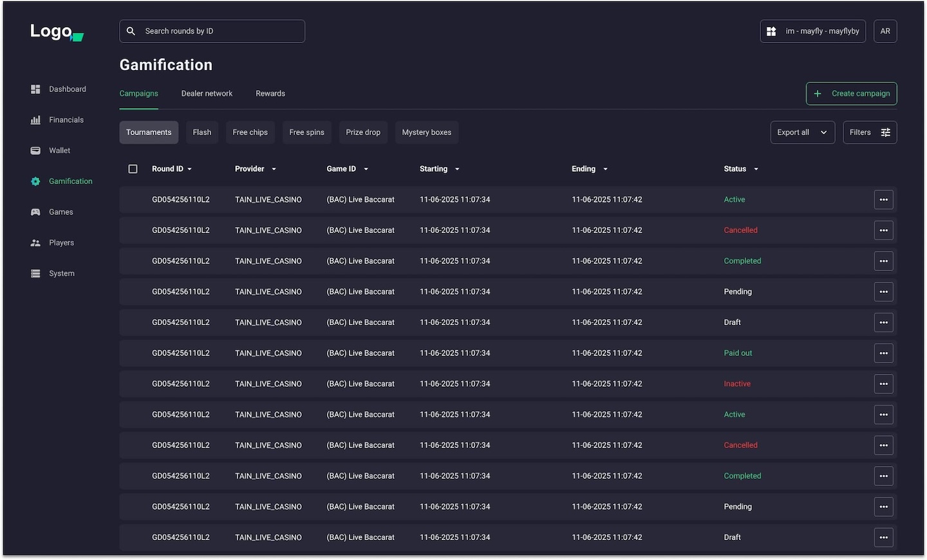Click the Dashboard icon in sidebar

35,89
